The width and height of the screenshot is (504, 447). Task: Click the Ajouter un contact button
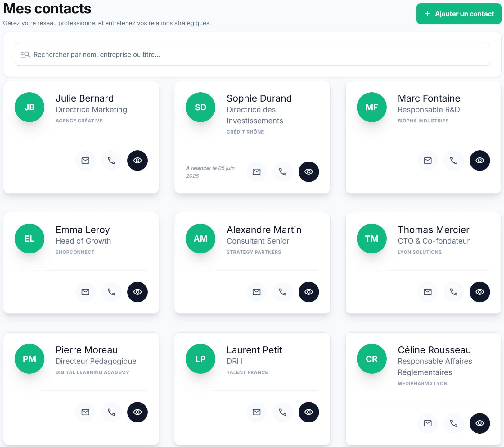[459, 14]
